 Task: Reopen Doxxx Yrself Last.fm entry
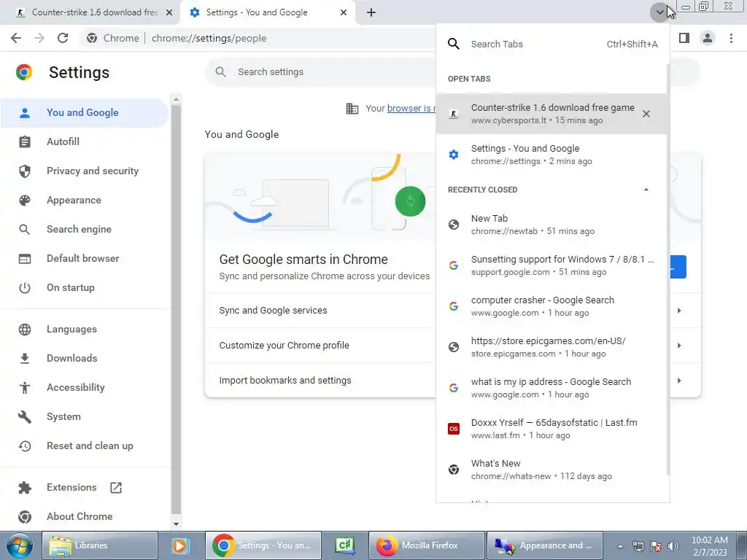(x=551, y=429)
